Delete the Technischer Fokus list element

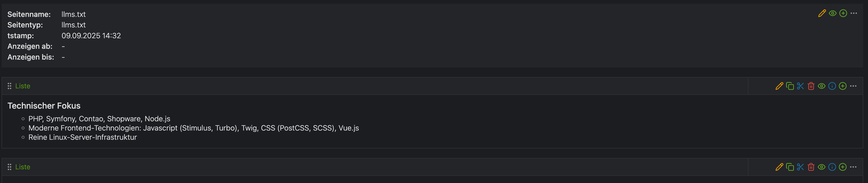click(811, 86)
